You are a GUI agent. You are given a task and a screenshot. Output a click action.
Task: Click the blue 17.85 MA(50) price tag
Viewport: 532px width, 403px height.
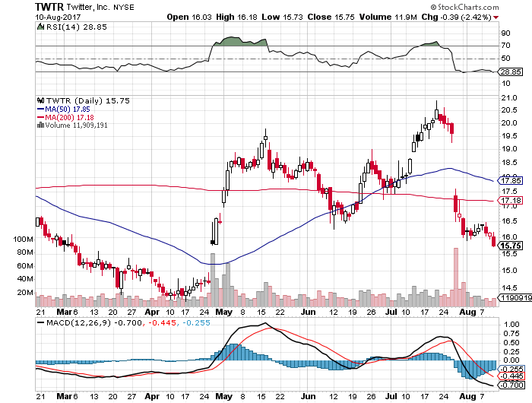pyautogui.click(x=511, y=181)
